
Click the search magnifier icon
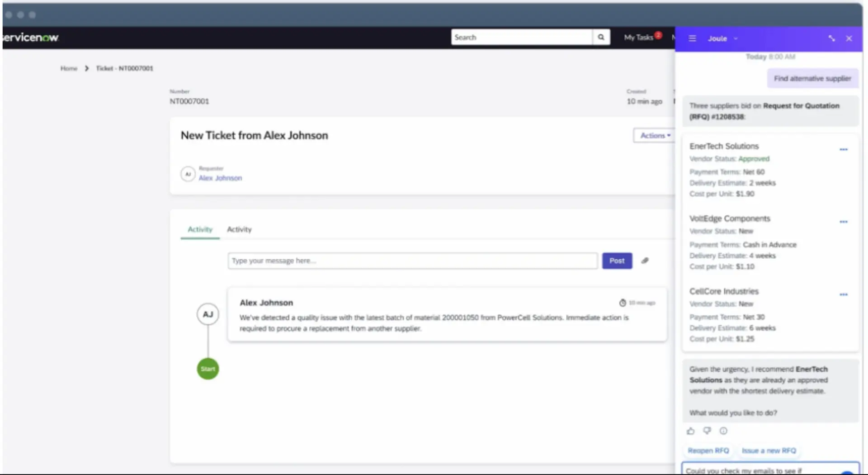point(601,37)
